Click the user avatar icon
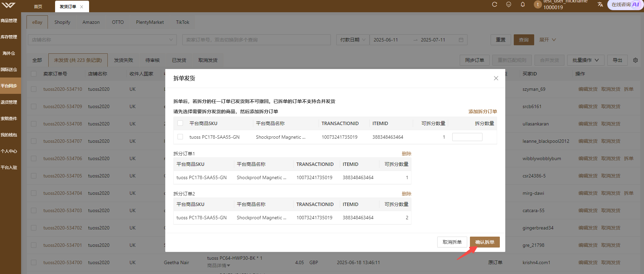 coord(538,4)
